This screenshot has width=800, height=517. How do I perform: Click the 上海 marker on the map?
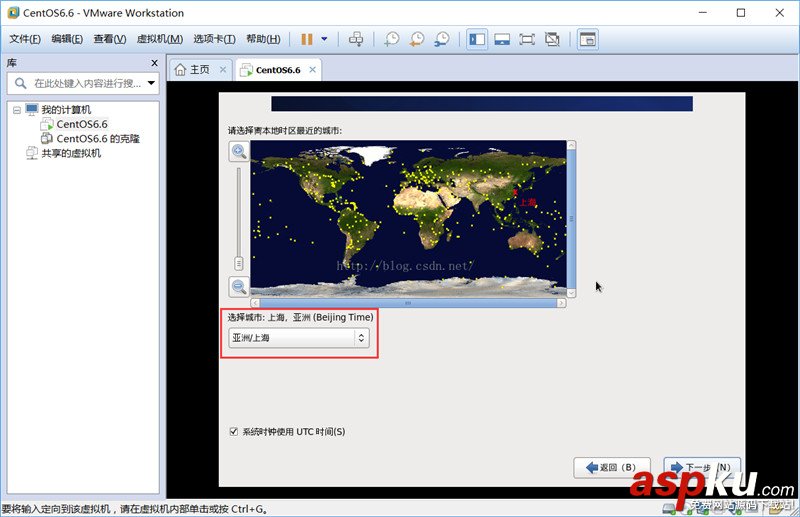pyautogui.click(x=515, y=192)
